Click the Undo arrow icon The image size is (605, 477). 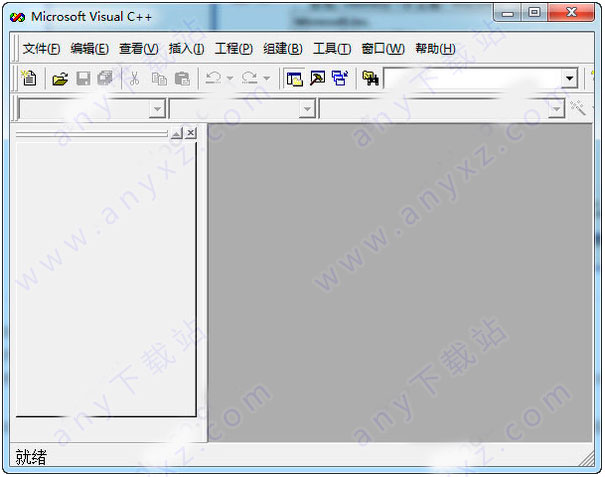213,78
